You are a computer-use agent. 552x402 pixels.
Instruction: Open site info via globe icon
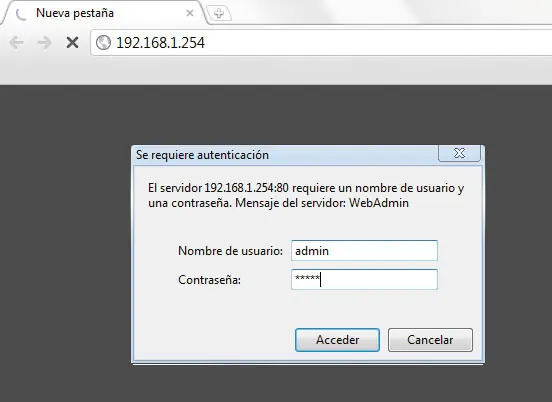click(x=104, y=43)
